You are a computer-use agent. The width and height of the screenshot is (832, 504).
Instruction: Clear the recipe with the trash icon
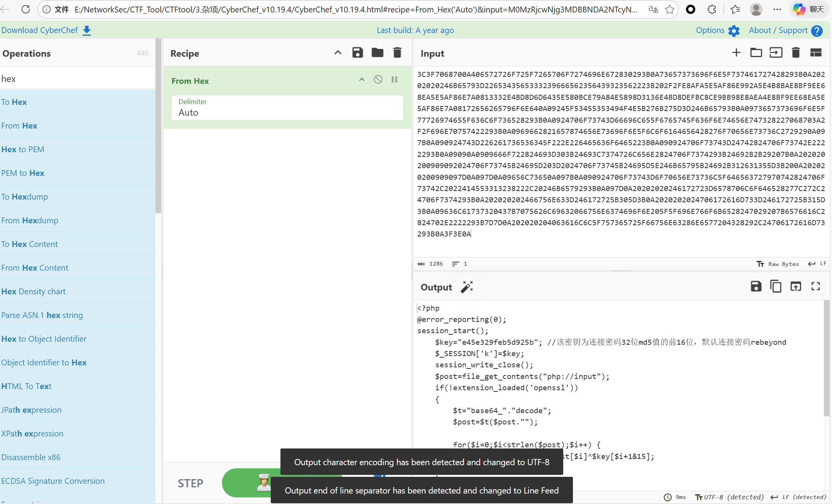click(397, 53)
